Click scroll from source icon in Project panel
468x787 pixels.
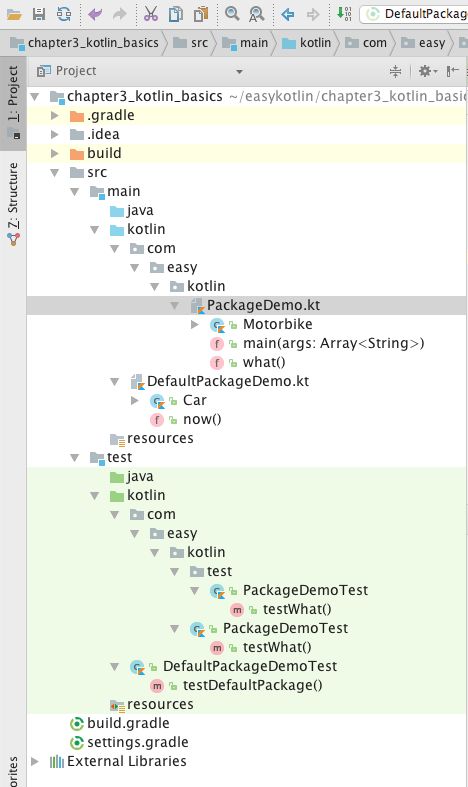pyautogui.click(x=396, y=71)
